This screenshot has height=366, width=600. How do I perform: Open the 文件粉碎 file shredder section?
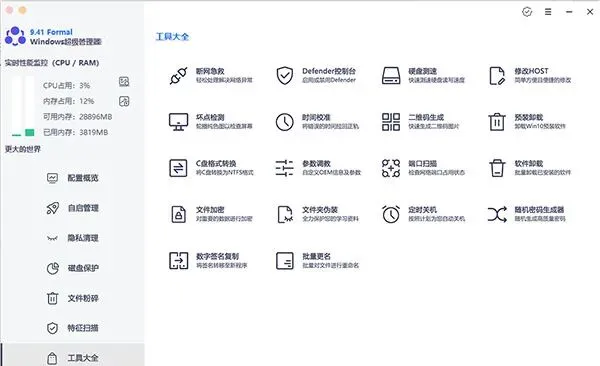(x=73, y=298)
